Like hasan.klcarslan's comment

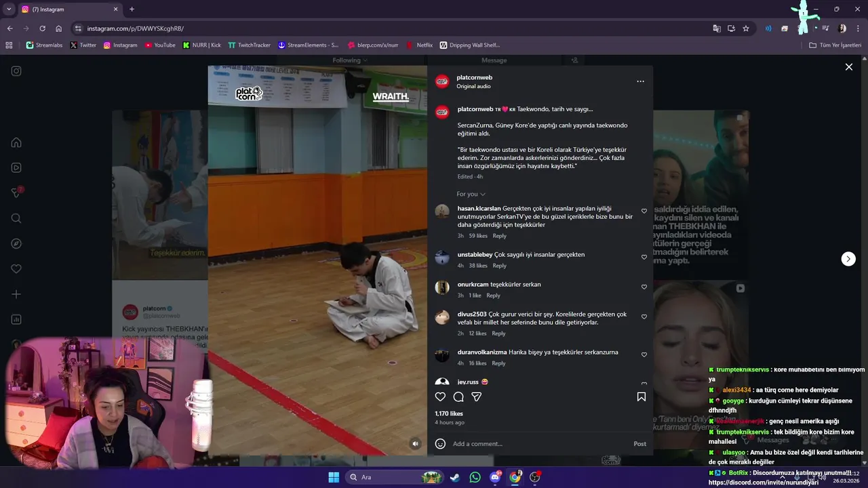[x=644, y=211]
